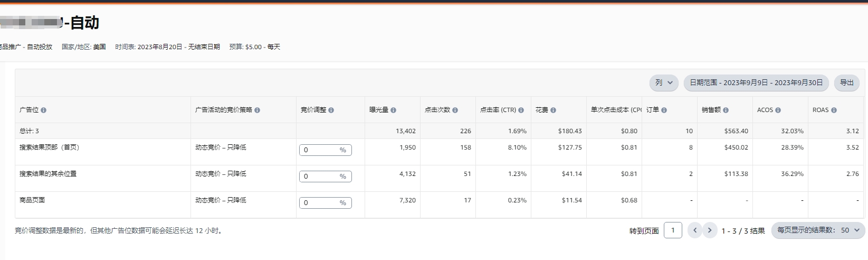Click bid adjustment field for 商品页面
Viewport: 868px width, 260px height.
click(x=326, y=203)
